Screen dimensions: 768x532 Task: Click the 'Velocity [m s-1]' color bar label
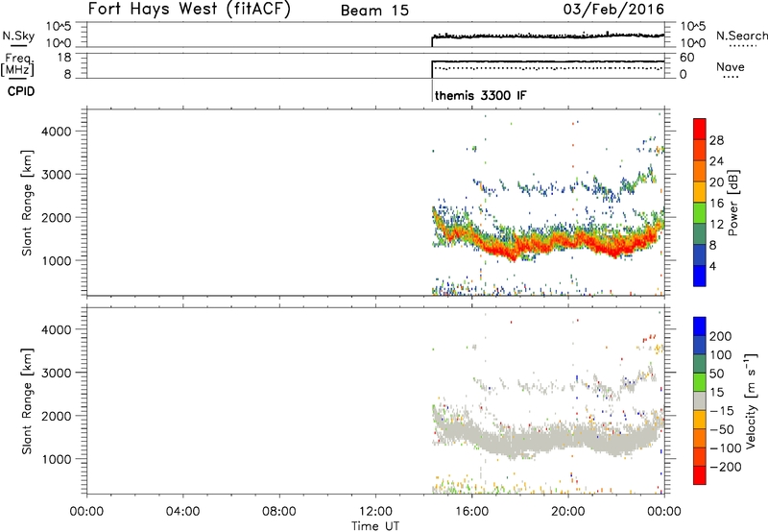pyautogui.click(x=750, y=399)
